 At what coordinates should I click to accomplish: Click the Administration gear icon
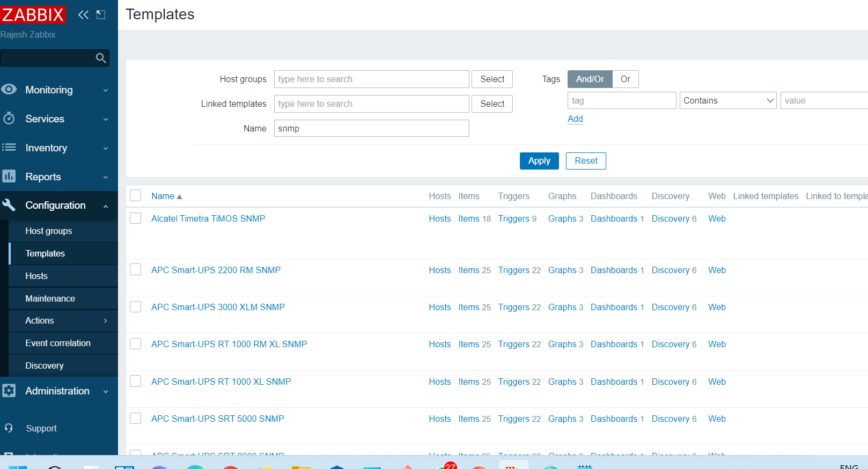(x=9, y=391)
